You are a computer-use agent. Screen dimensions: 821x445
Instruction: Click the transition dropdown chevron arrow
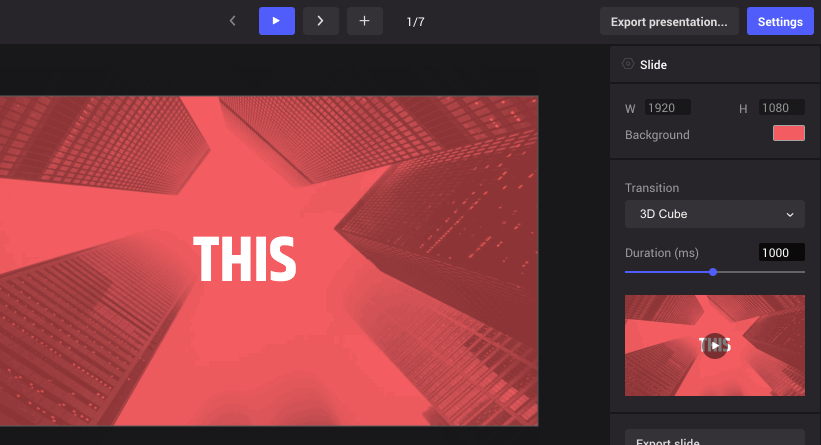click(790, 214)
